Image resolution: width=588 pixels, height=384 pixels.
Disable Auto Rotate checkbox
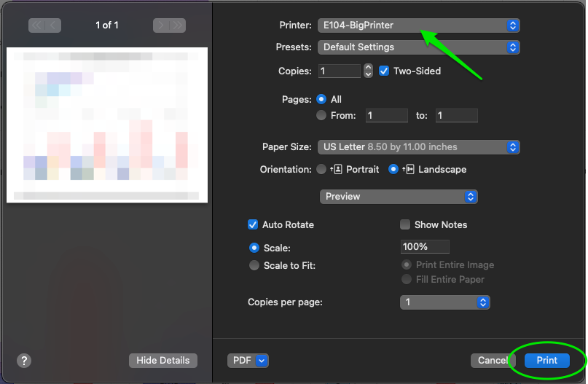click(253, 224)
